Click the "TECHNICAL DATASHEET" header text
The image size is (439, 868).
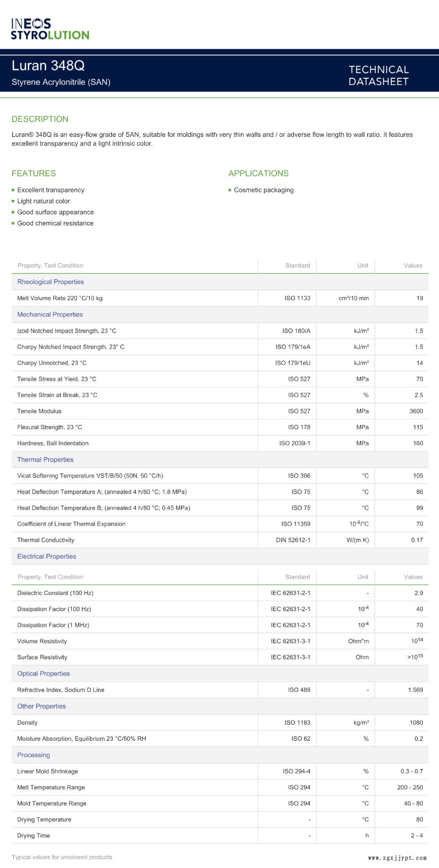click(378, 75)
